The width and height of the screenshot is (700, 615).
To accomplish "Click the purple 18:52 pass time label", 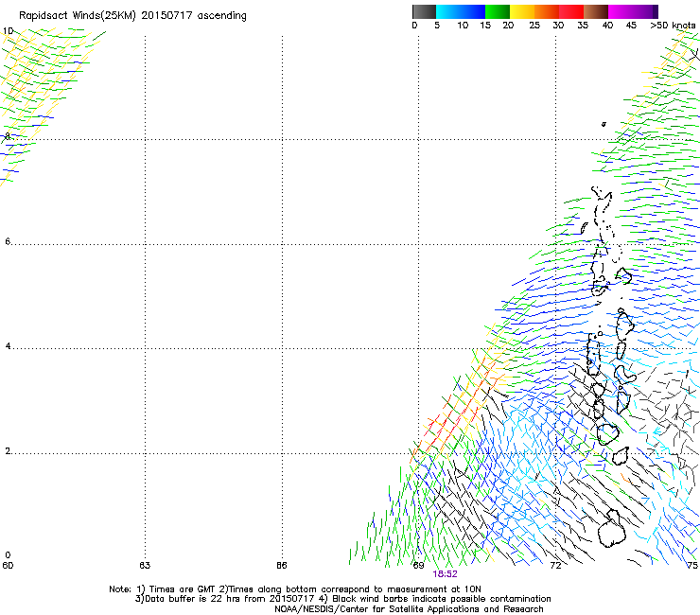I will point(445,574).
